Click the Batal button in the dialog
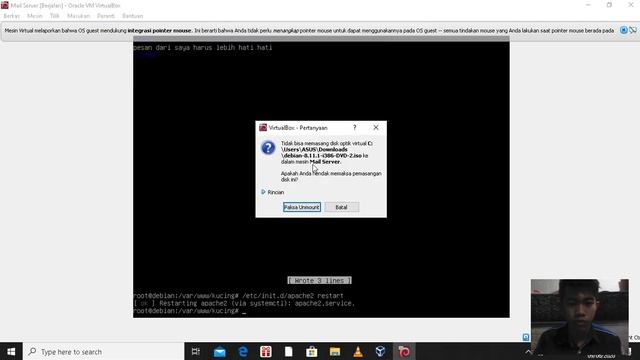The height and width of the screenshot is (360, 640). coord(341,207)
